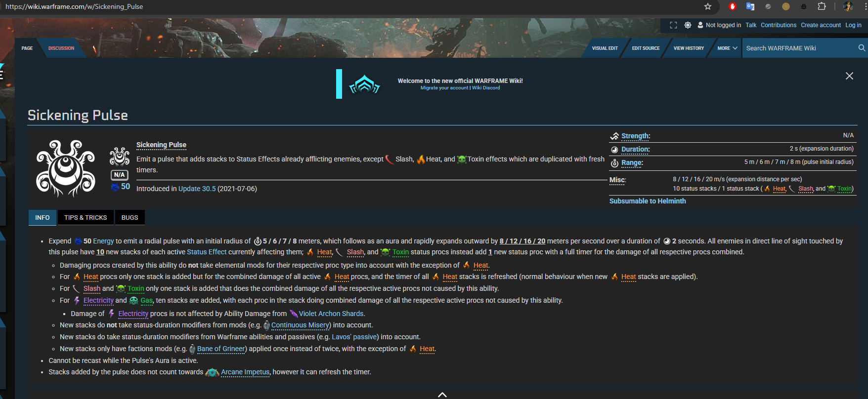Click the Bane of Grineer mod icon
This screenshot has height=399, width=868.
coord(192,349)
